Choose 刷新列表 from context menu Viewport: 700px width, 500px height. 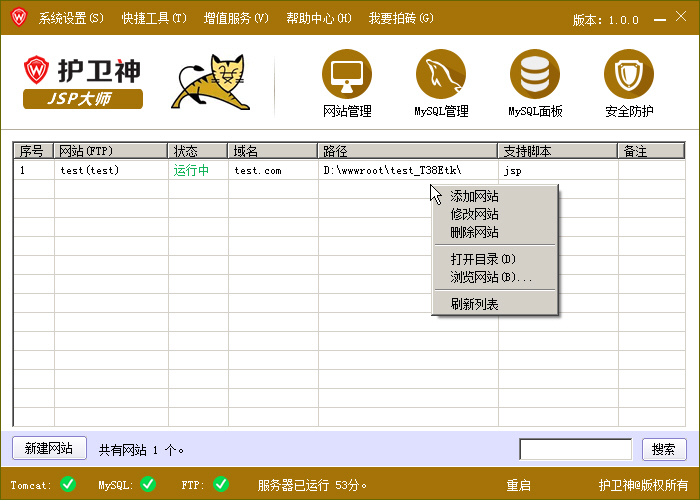pos(495,304)
